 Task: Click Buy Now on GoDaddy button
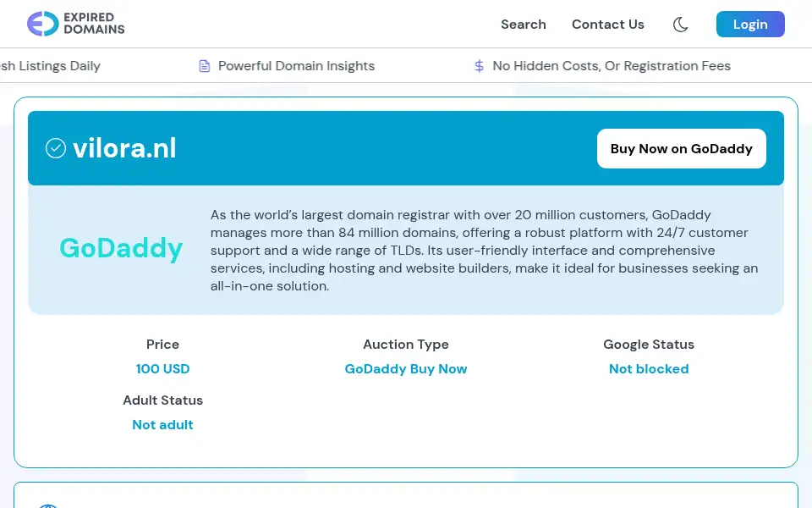tap(682, 149)
